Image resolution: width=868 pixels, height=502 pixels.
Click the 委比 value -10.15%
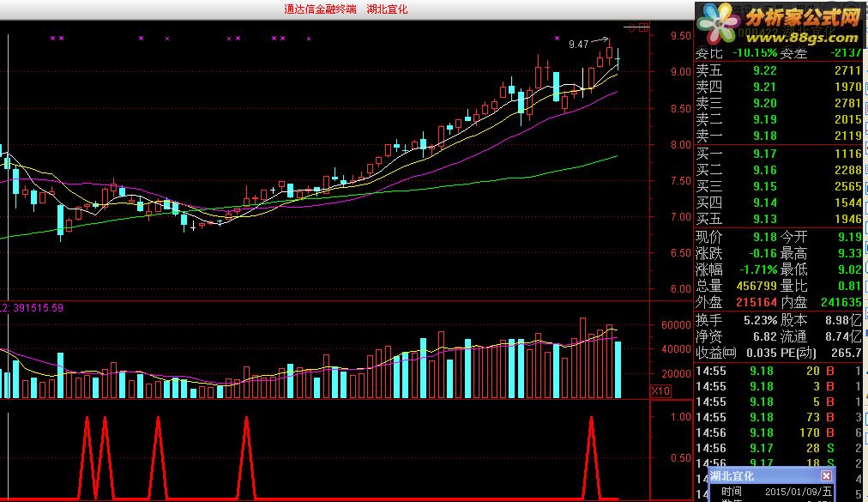(x=755, y=53)
